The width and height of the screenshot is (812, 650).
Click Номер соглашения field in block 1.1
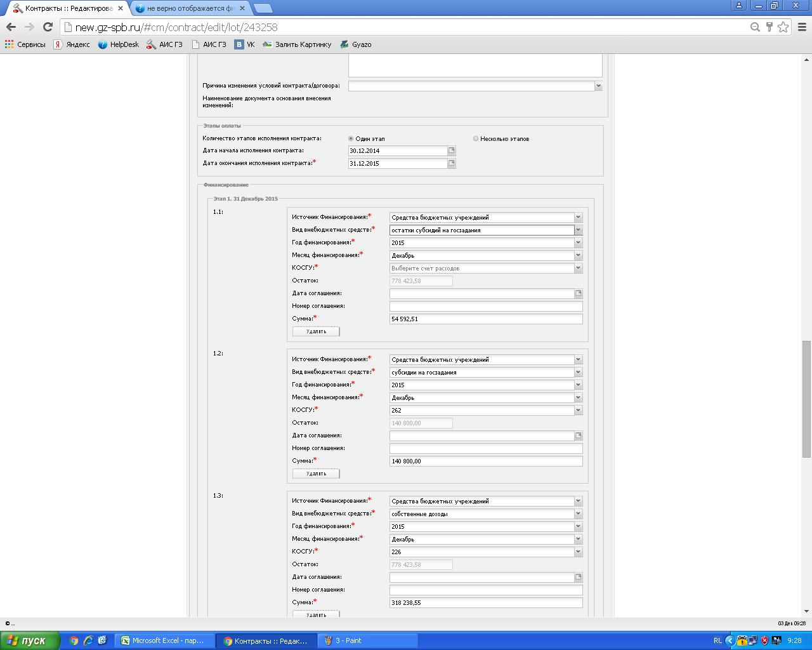click(486, 306)
